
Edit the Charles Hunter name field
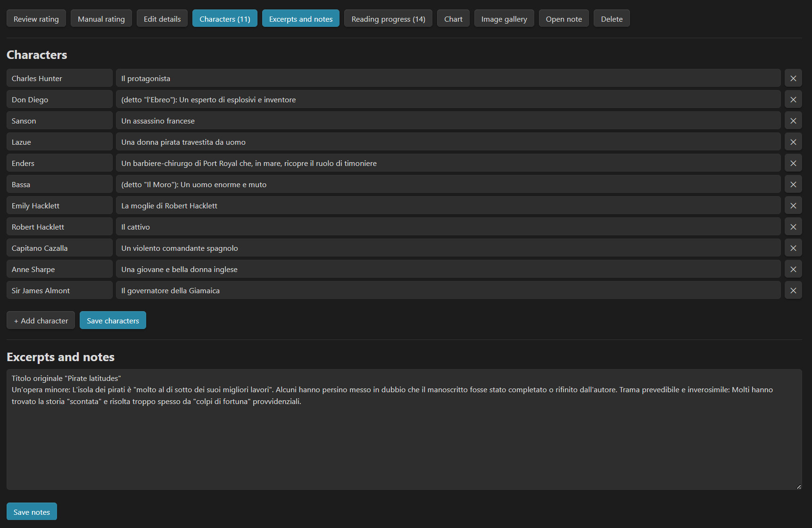(x=59, y=78)
